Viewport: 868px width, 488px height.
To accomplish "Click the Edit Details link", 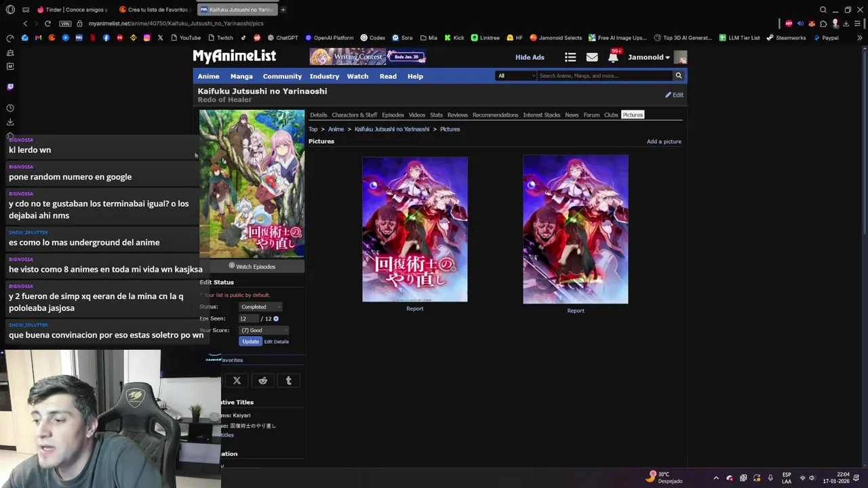I will (x=276, y=342).
